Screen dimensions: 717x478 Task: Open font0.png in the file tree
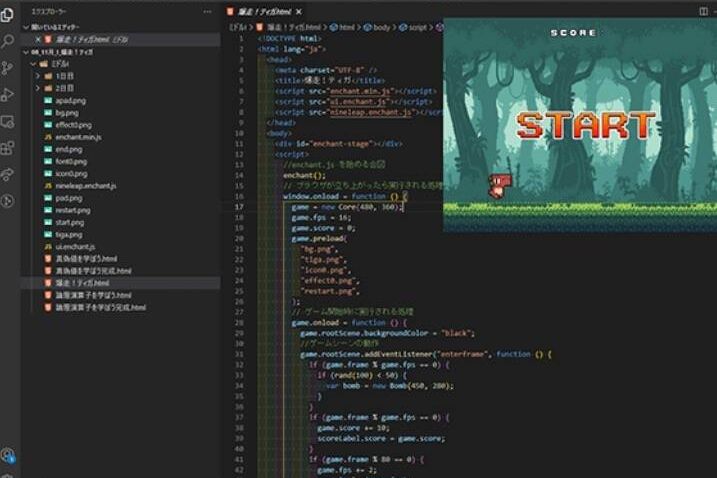point(71,161)
